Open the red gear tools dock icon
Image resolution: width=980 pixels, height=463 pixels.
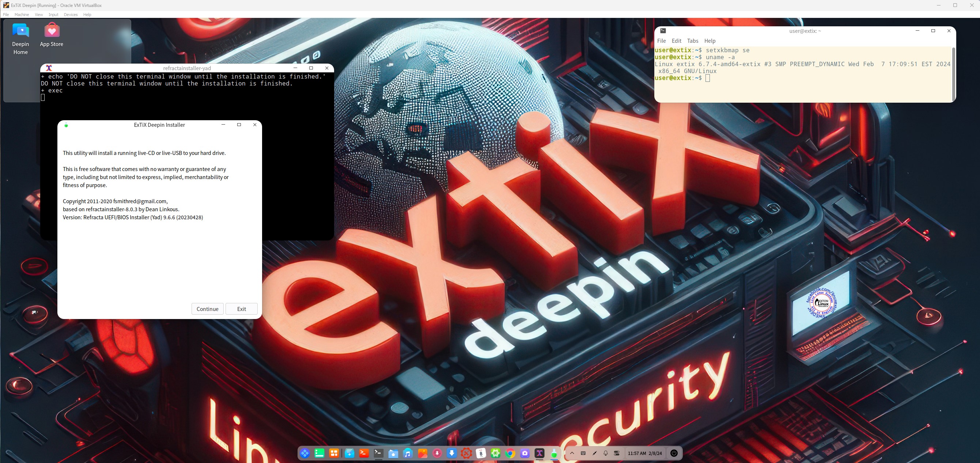click(466, 453)
